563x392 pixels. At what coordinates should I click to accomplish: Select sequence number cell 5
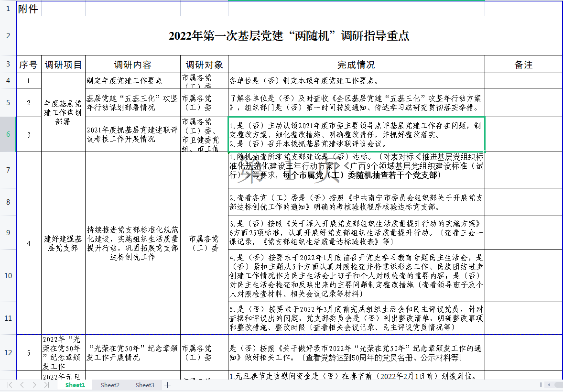pyautogui.click(x=29, y=352)
